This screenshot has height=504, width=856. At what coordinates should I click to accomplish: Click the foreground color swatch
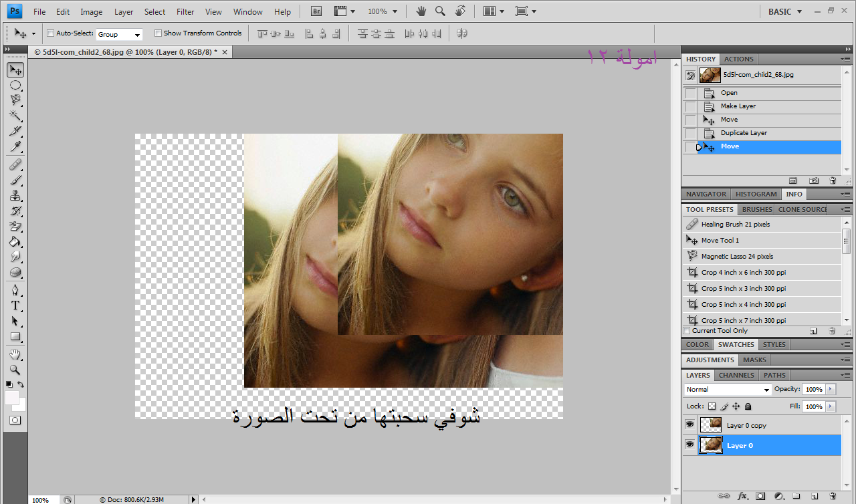click(x=12, y=398)
